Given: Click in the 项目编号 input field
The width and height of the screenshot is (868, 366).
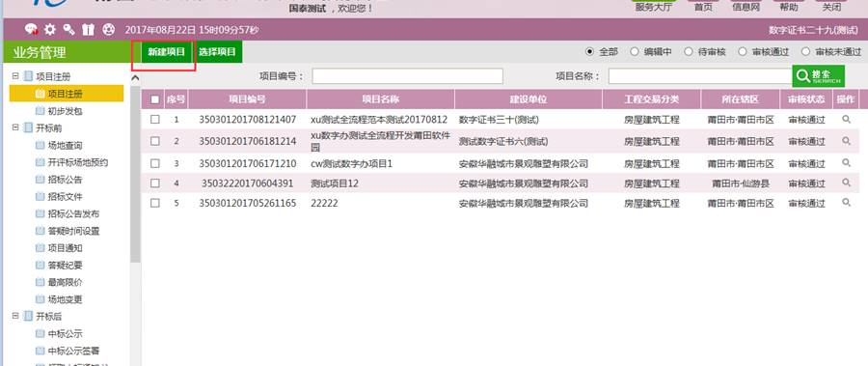Looking at the screenshot, I should [407, 76].
